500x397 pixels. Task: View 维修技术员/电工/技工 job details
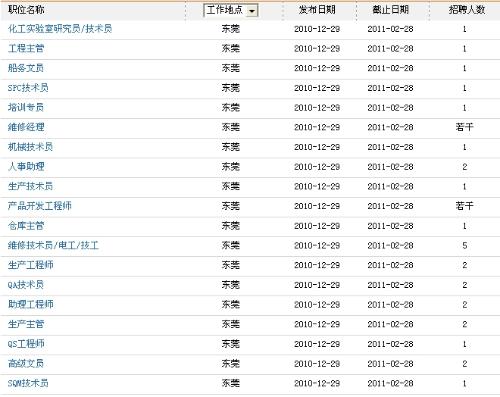pos(53,245)
